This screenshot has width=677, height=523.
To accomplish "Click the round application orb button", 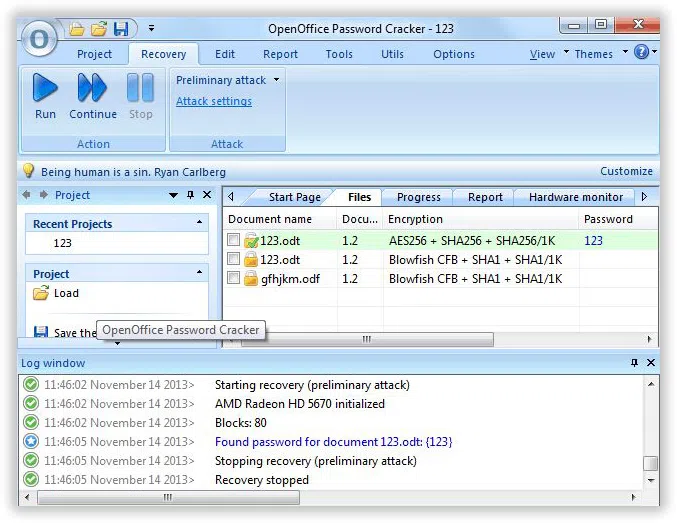I will click(39, 40).
